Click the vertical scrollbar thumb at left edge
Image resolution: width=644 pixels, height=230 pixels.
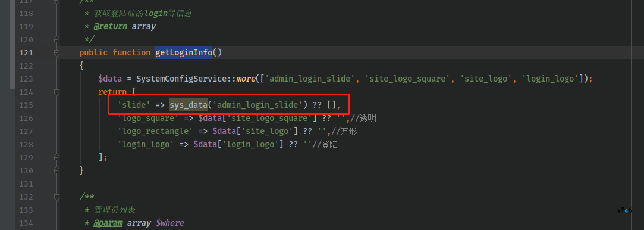[x=12, y=45]
